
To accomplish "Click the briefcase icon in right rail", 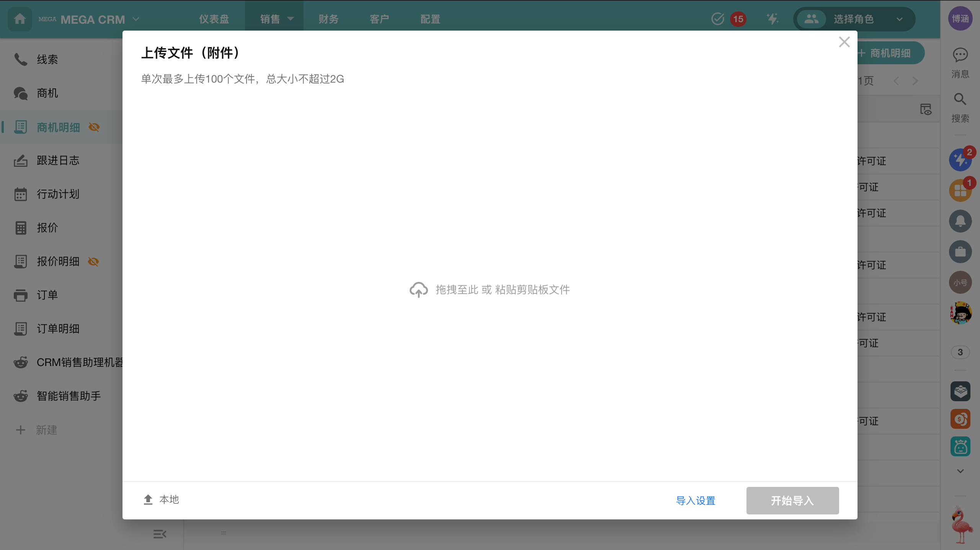I will pyautogui.click(x=960, y=252).
